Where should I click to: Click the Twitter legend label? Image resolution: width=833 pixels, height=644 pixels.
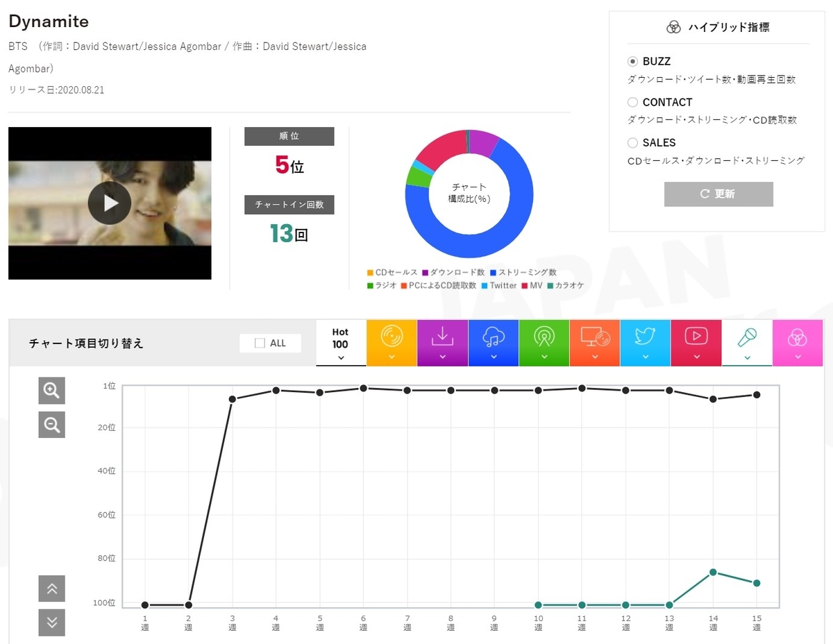click(503, 285)
